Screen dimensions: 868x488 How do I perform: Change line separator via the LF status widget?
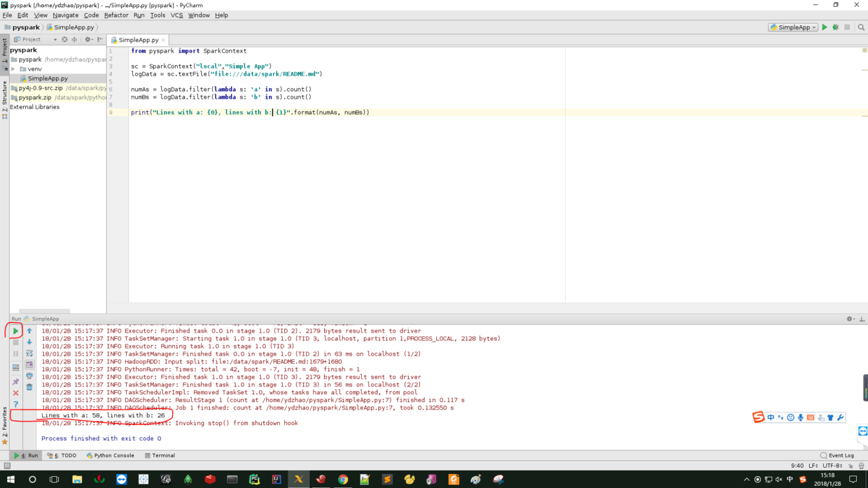[x=813, y=466]
